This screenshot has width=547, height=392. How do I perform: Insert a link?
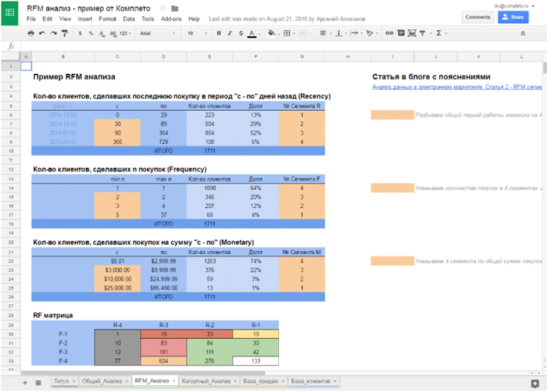(389, 33)
